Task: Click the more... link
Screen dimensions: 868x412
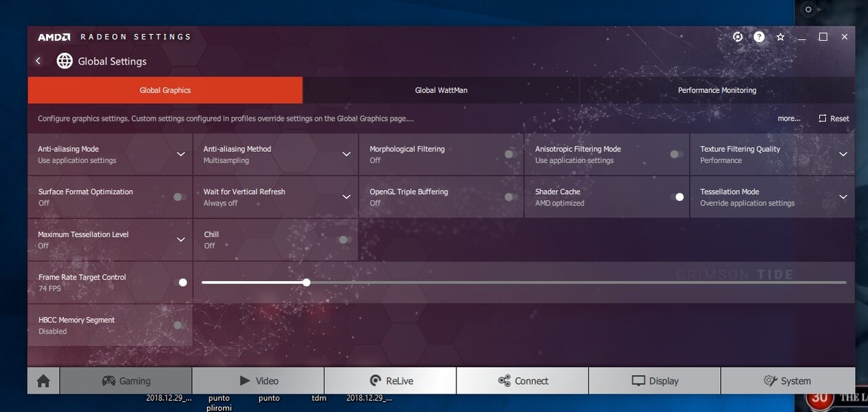Action: tap(789, 118)
